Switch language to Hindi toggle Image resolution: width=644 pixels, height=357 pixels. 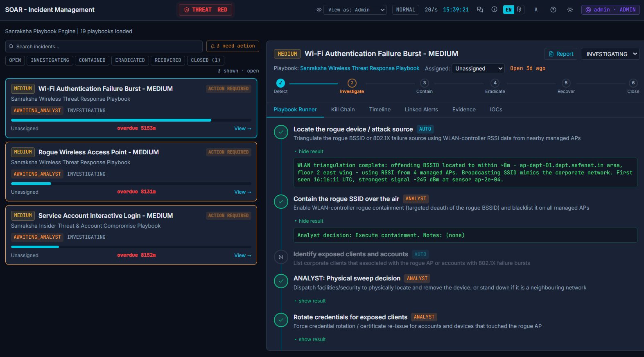519,9
